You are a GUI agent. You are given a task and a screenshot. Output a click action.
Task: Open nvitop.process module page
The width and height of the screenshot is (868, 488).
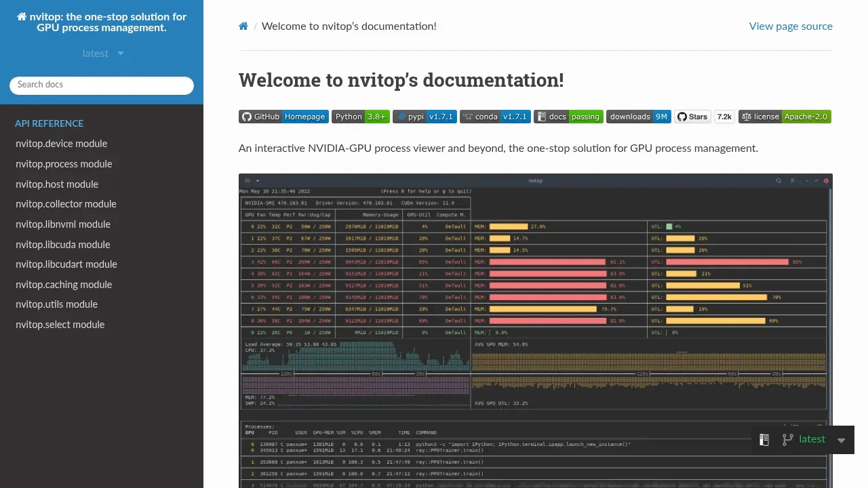[102, 164]
